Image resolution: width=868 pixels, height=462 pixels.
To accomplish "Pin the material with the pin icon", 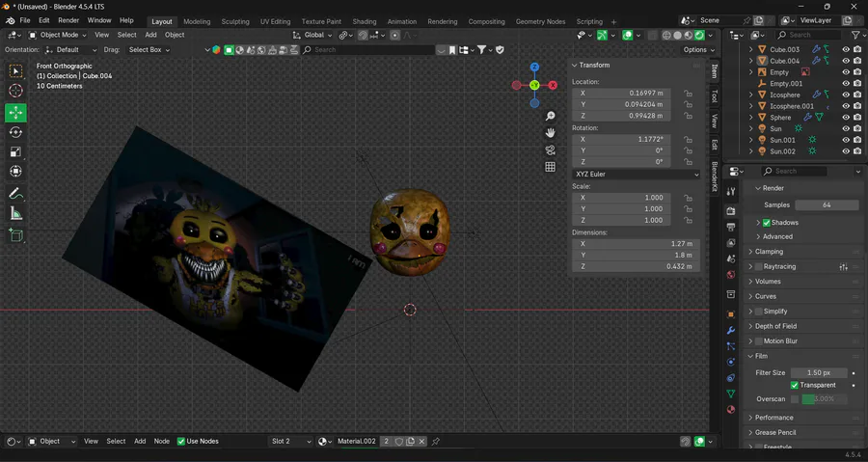I will click(436, 442).
